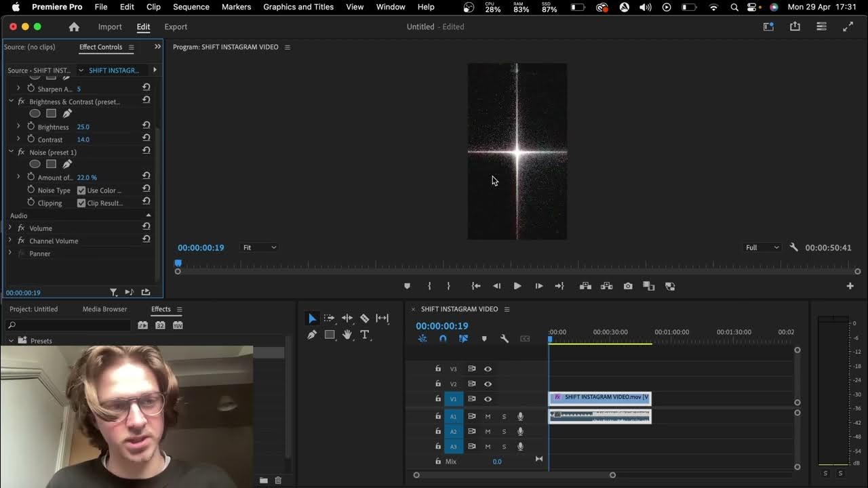
Task: Click the Add Marker button in monitor
Action: coord(407,286)
